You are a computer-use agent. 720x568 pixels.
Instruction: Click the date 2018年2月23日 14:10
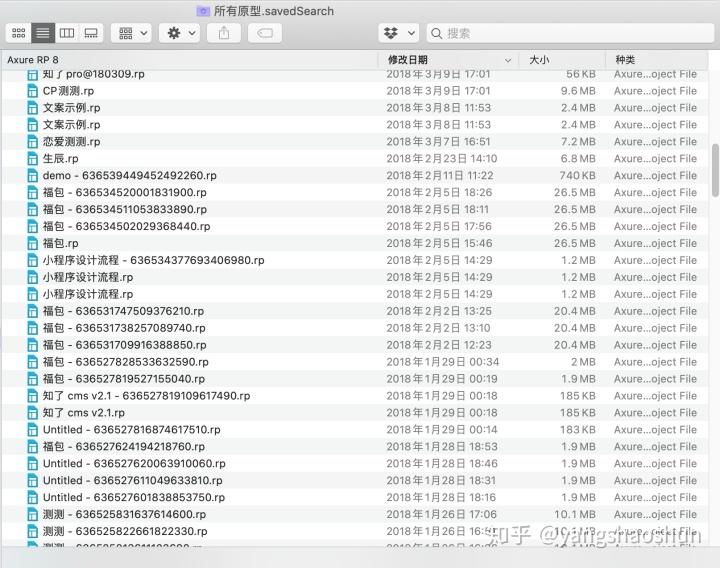click(442, 158)
